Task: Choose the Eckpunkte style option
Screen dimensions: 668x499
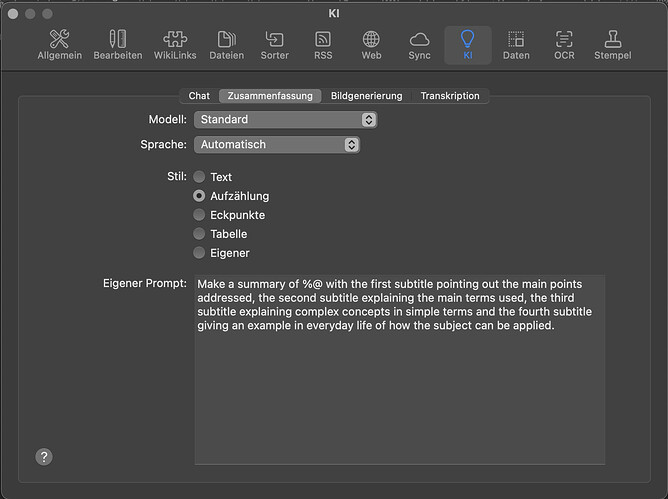Action: pos(200,215)
